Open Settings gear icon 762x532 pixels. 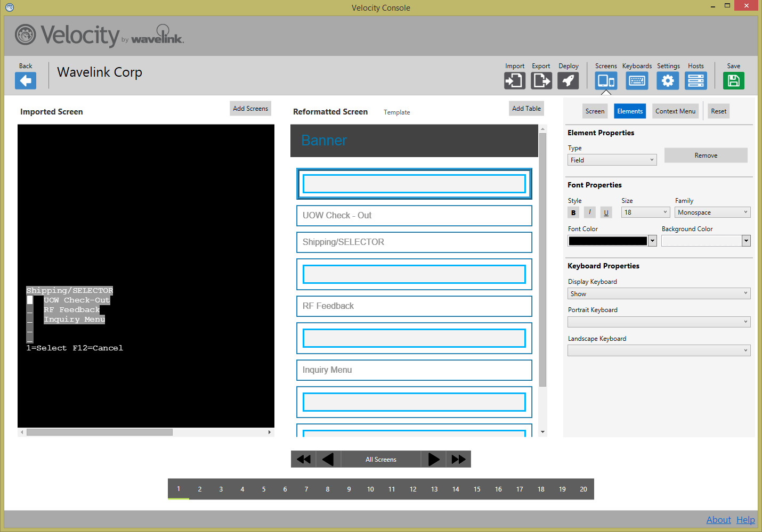[x=668, y=81]
